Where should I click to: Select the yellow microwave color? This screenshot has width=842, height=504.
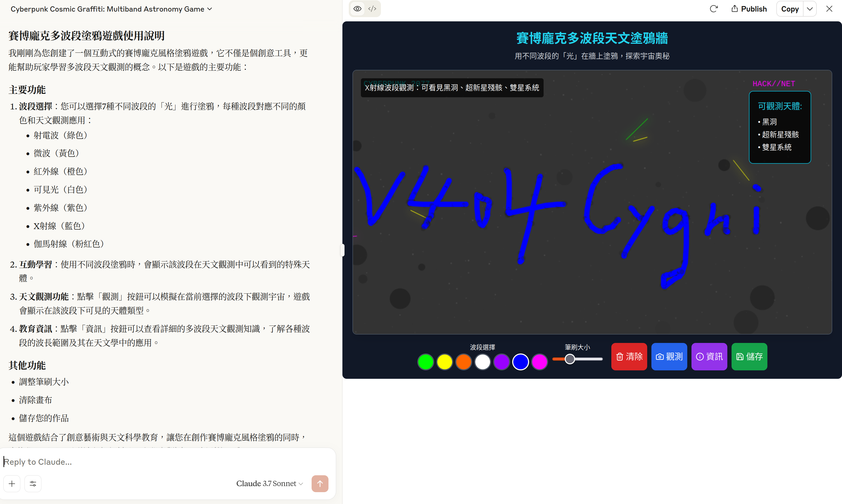coord(445,361)
